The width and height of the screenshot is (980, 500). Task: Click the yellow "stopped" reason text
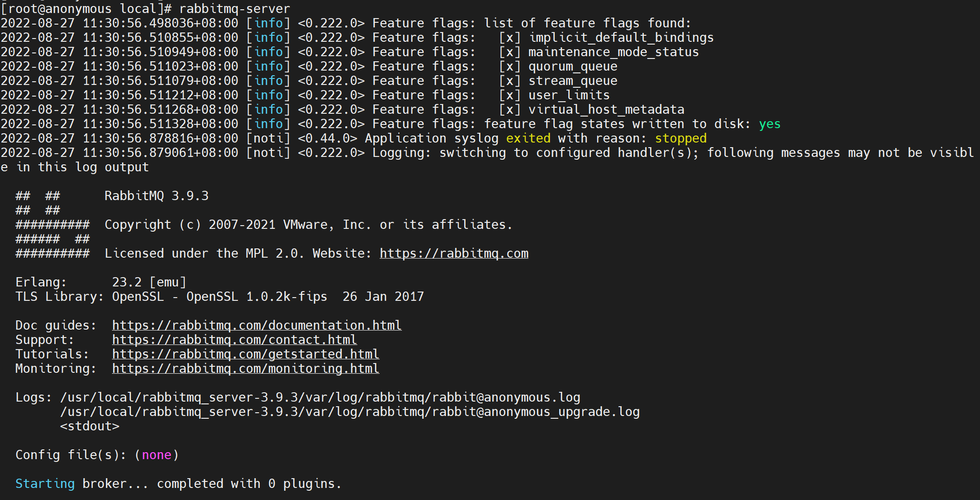pyautogui.click(x=680, y=138)
